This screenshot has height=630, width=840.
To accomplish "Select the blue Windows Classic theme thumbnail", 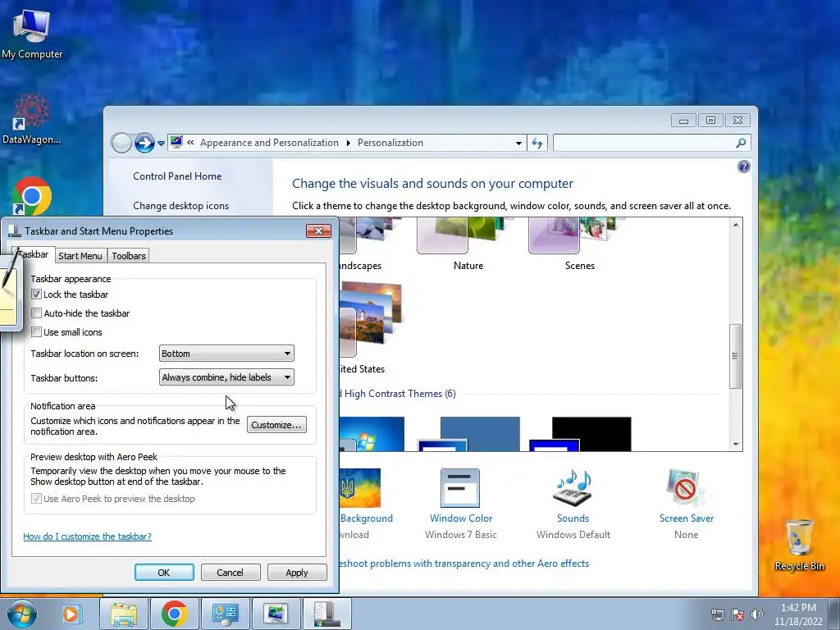I will pyautogui.click(x=468, y=434).
